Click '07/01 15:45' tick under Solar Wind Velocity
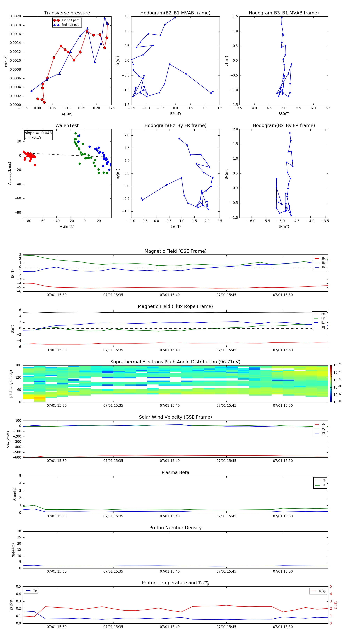 (226, 461)
